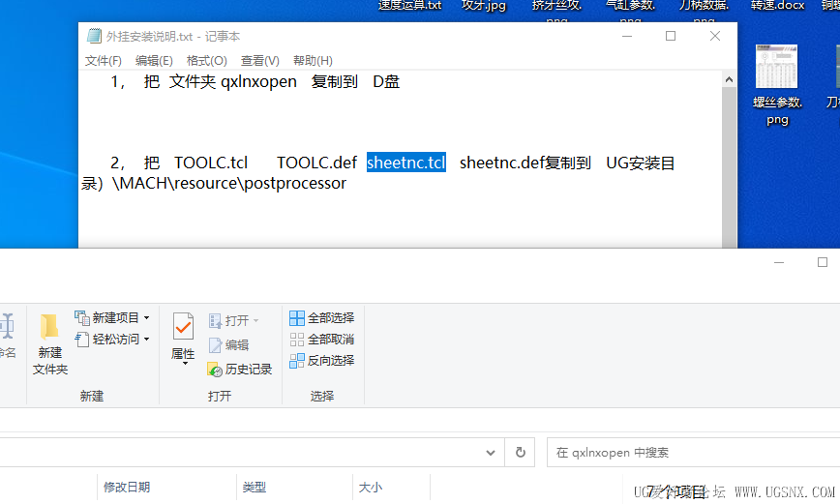The height and width of the screenshot is (504, 840).
Task: Open the 格式(O) menu in Notepad
Action: (206, 61)
